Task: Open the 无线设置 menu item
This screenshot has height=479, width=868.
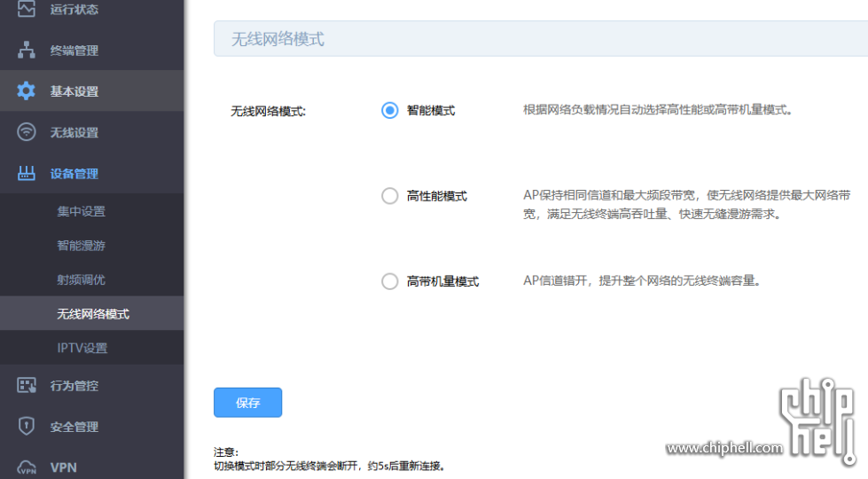Action: (92, 132)
